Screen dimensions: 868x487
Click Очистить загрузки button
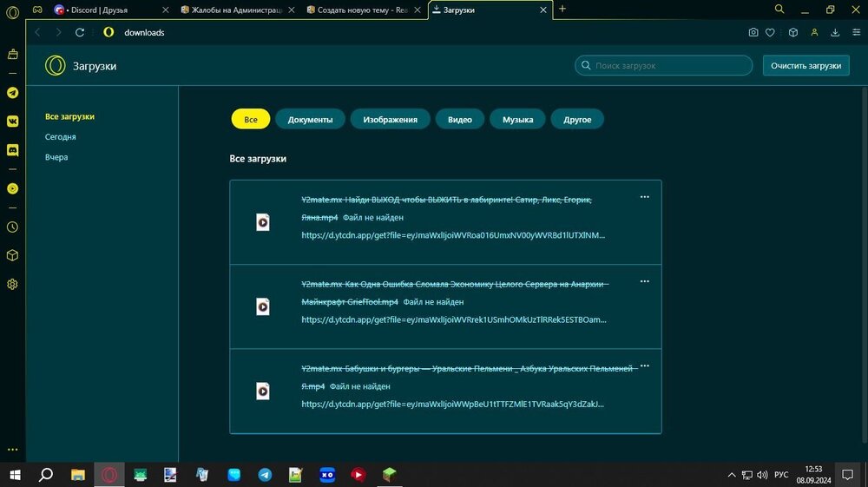(x=806, y=65)
